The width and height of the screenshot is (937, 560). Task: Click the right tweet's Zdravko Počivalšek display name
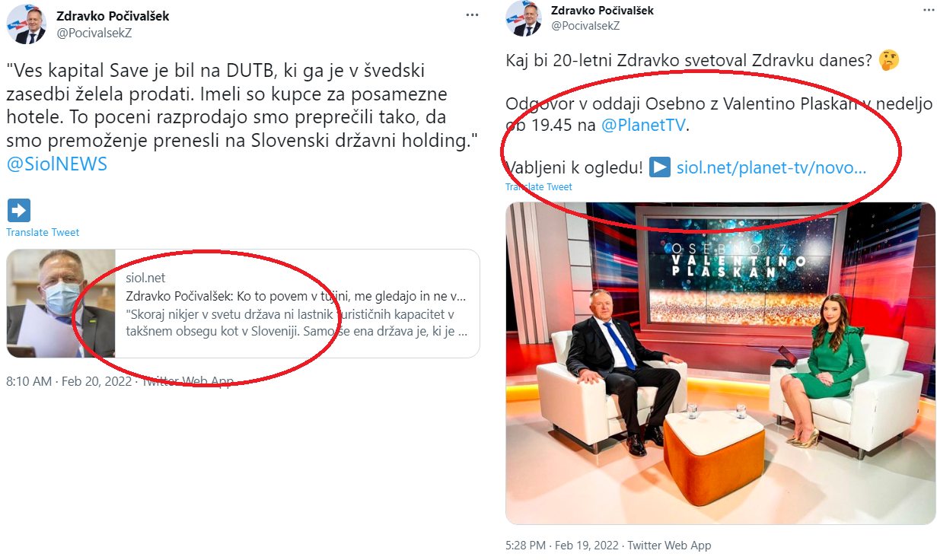coord(602,10)
